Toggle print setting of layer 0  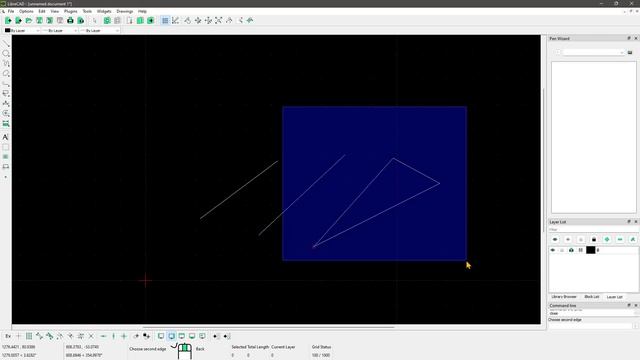coord(571,250)
